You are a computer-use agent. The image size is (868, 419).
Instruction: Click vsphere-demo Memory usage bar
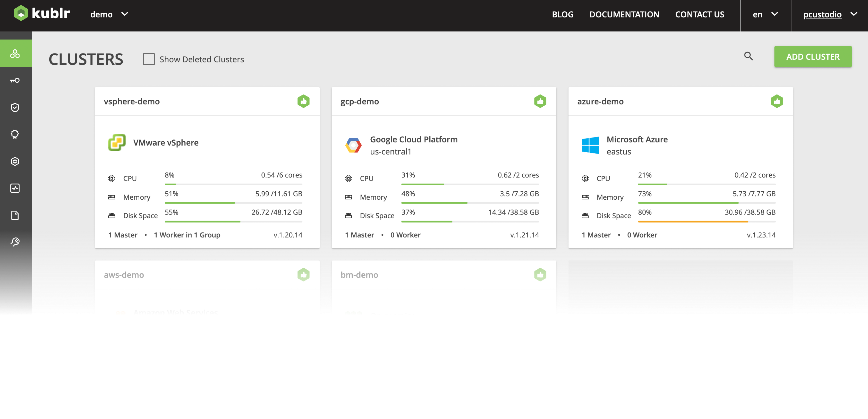(233, 203)
